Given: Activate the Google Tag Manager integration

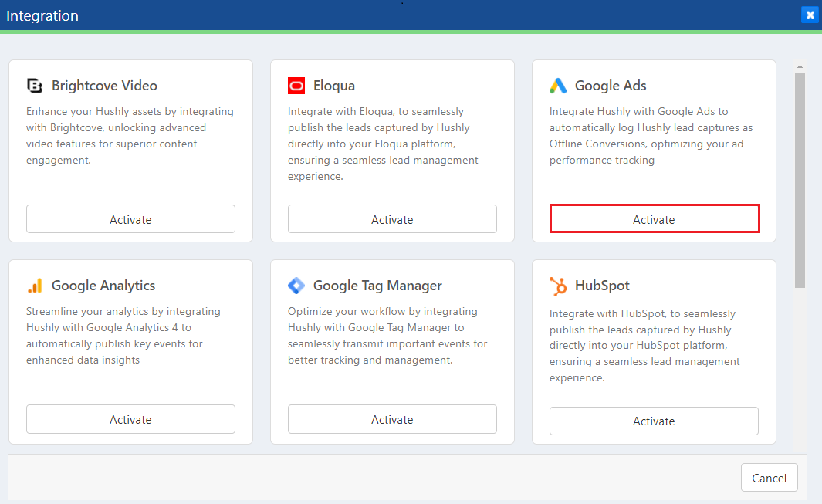Looking at the screenshot, I should coord(392,419).
